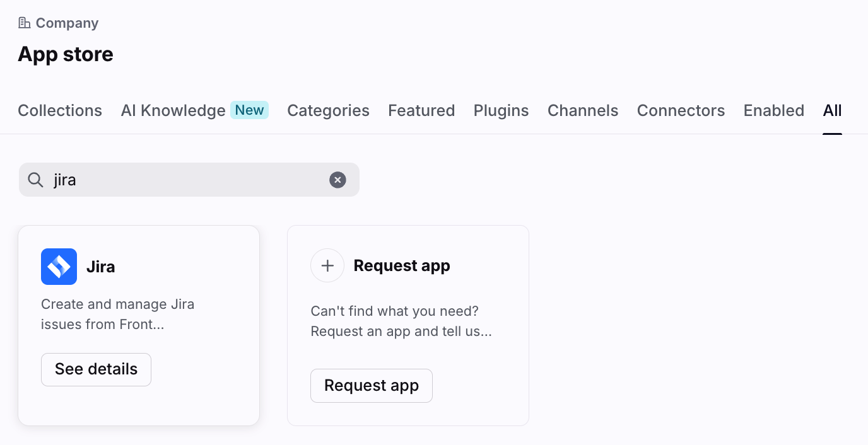The width and height of the screenshot is (868, 445).
Task: Select the All tab
Action: tap(832, 110)
